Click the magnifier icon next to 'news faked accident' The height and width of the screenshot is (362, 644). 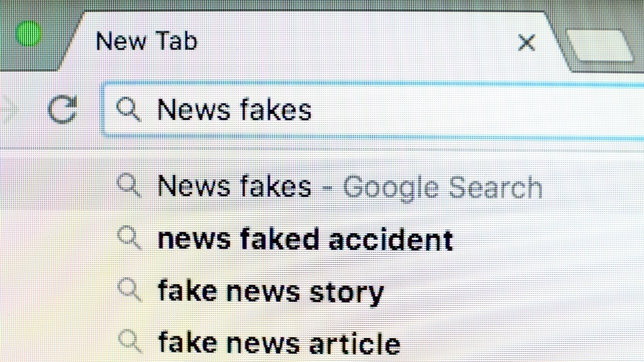(128, 237)
